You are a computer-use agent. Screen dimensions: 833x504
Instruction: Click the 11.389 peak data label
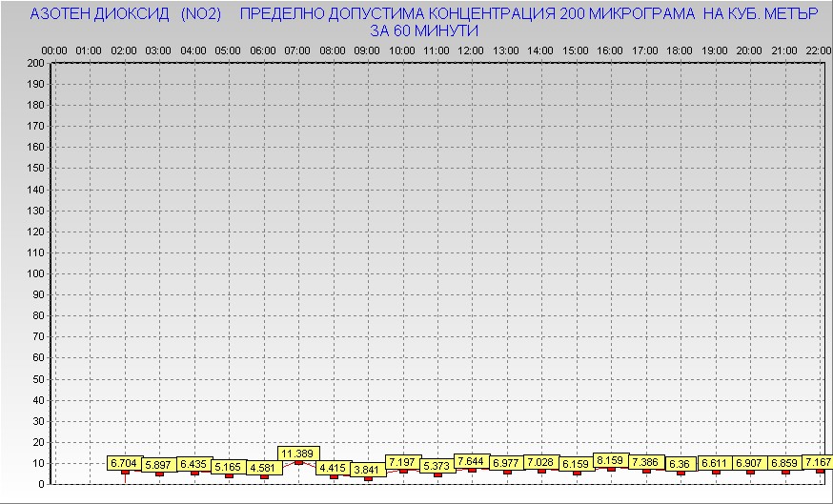pos(298,454)
